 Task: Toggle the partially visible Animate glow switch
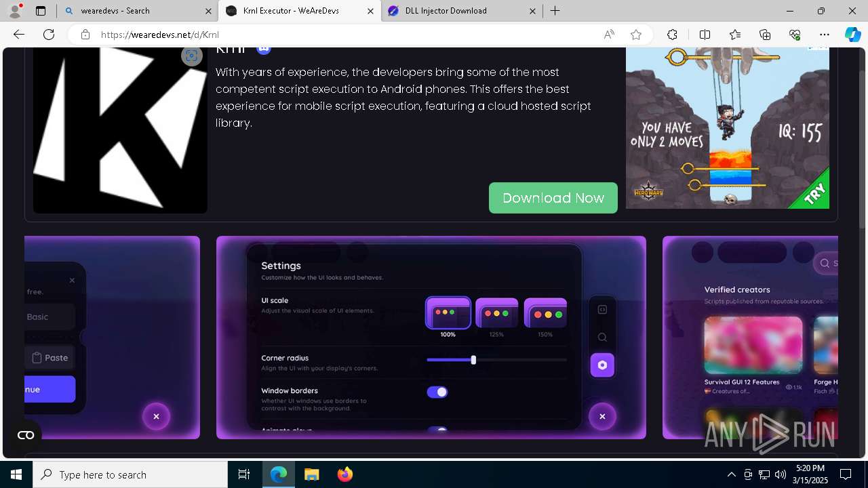pos(437,430)
